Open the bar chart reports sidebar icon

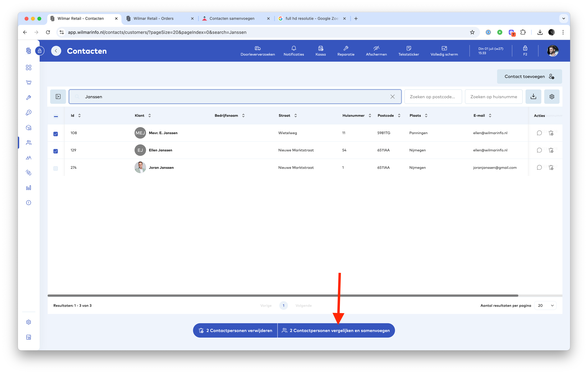tap(29, 188)
